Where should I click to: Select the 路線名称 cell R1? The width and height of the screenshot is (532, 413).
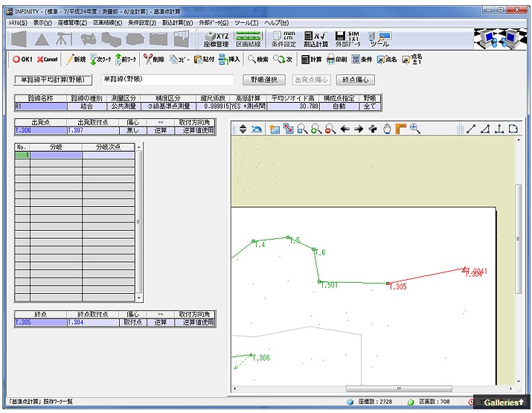40,106
